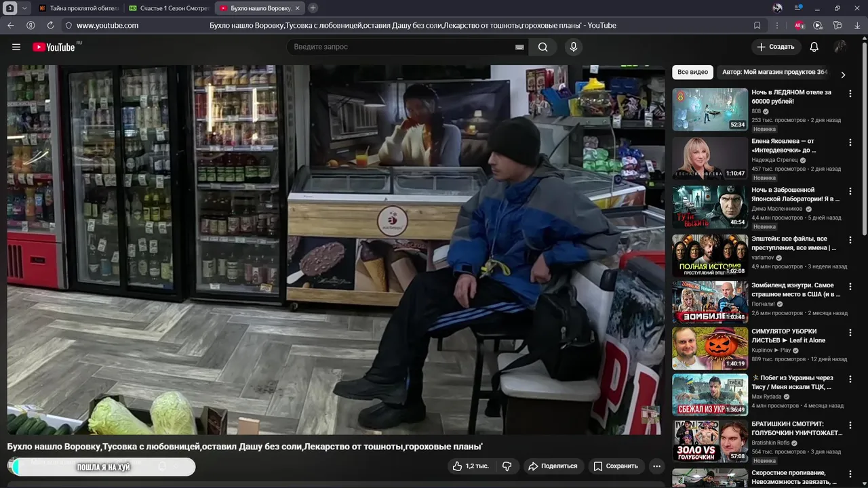
Task: Open options for Ночь в ЛЕДЯНОМ отеле video
Action: pos(850,94)
